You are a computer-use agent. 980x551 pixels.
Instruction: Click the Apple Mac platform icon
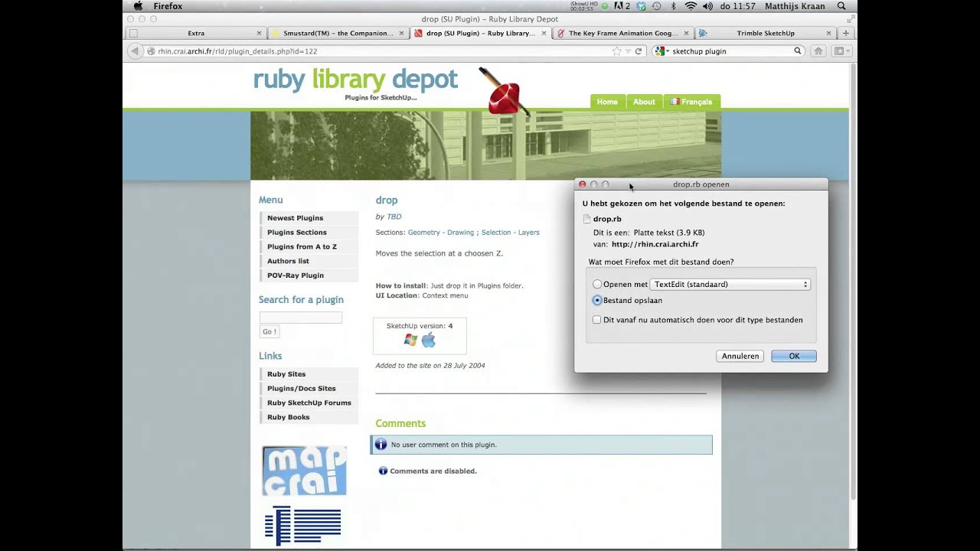[x=429, y=340]
